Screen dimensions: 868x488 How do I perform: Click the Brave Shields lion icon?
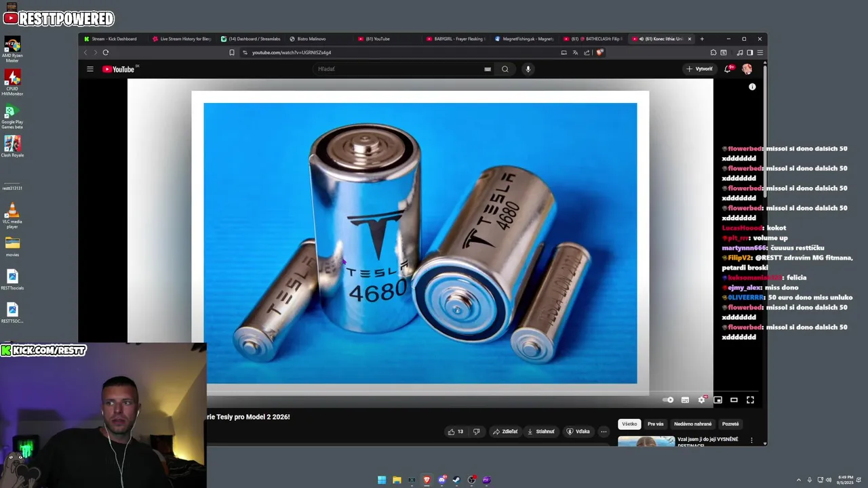(x=599, y=52)
